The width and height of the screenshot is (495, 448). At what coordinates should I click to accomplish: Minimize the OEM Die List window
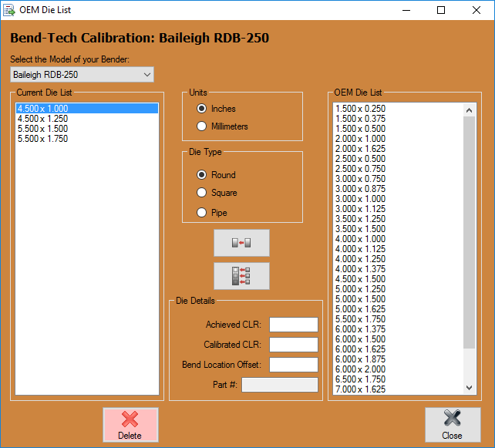click(x=406, y=10)
